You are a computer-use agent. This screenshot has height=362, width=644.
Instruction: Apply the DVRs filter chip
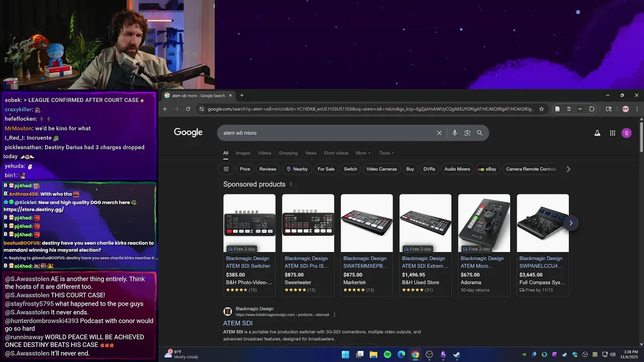(429, 169)
